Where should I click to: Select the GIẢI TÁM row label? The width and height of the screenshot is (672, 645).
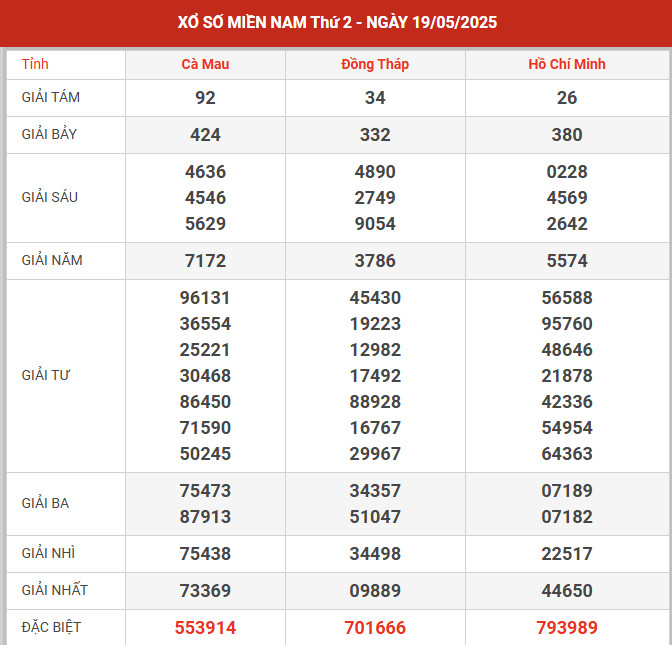tap(51, 97)
